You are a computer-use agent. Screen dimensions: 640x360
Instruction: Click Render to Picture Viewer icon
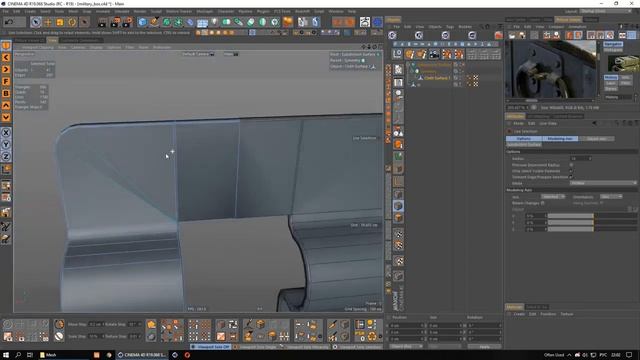[115, 22]
